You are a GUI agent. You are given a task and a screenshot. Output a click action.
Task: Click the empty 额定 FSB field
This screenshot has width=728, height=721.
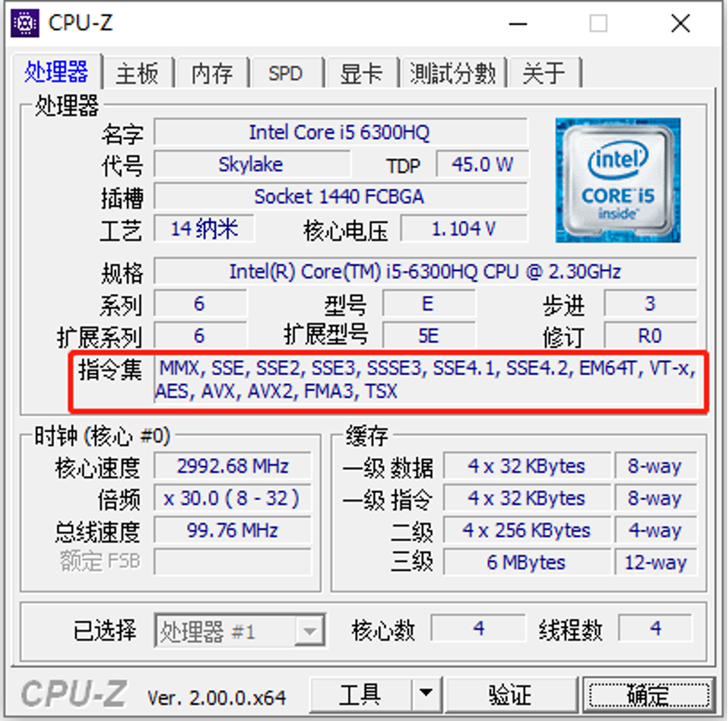tap(232, 562)
